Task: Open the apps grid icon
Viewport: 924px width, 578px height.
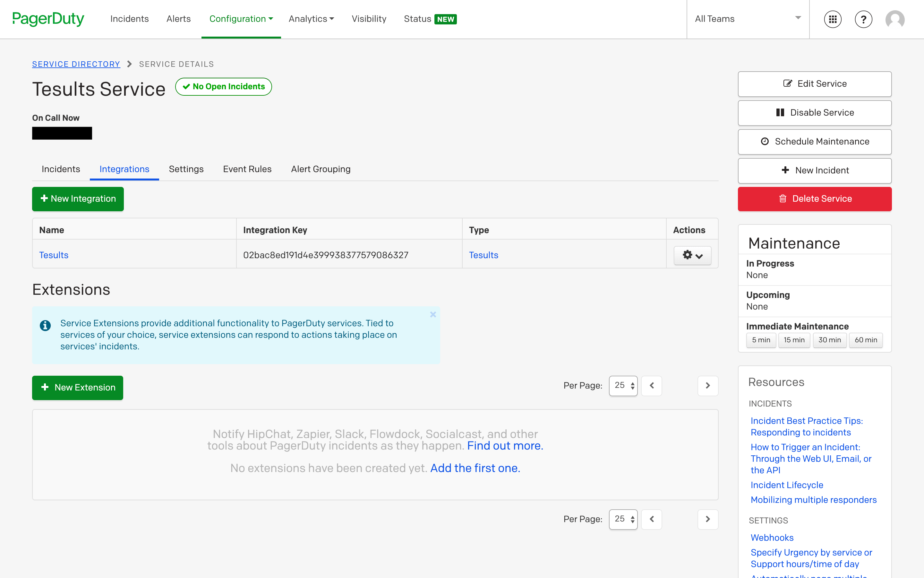Action: click(832, 19)
